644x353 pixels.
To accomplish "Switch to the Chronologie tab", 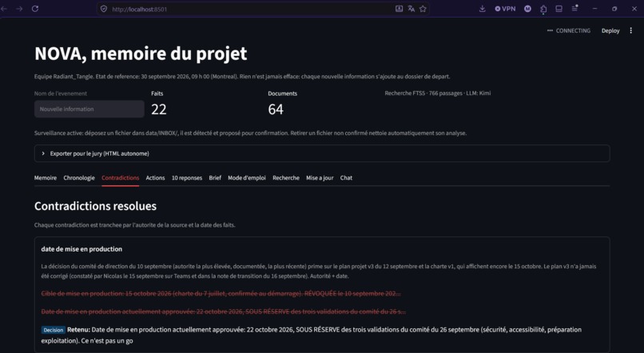I will pyautogui.click(x=79, y=178).
